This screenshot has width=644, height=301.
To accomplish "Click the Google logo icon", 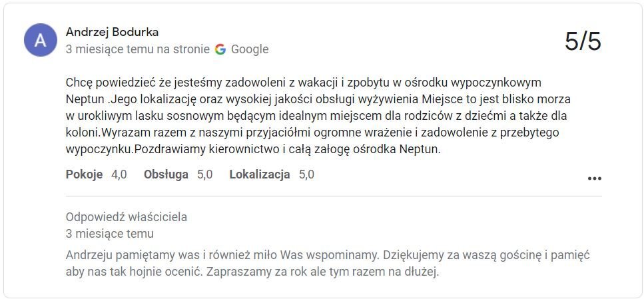I will point(220,49).
